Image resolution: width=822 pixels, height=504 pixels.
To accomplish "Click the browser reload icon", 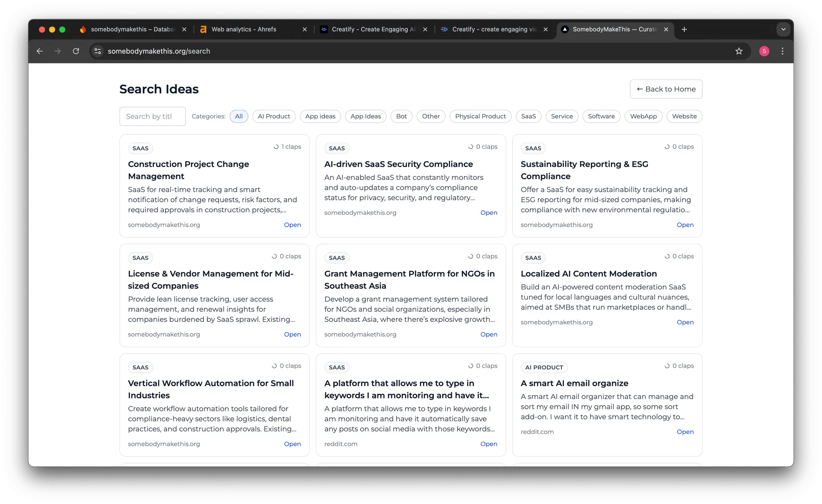I will coord(76,51).
